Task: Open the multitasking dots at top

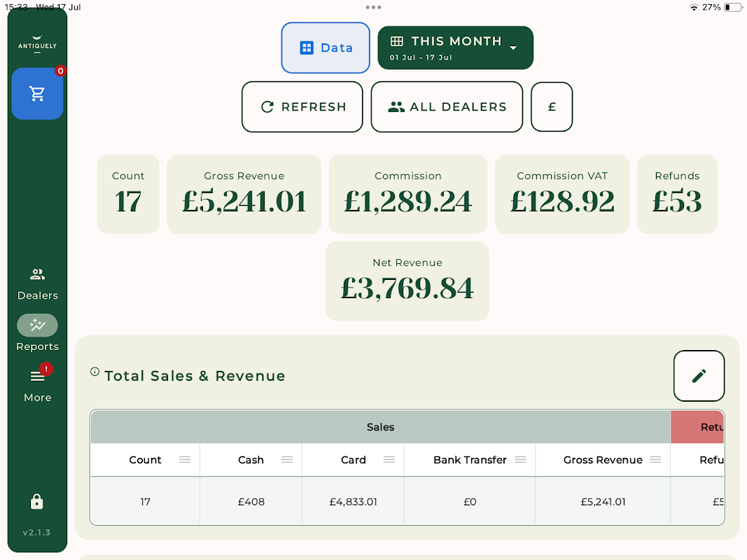Action: (373, 7)
